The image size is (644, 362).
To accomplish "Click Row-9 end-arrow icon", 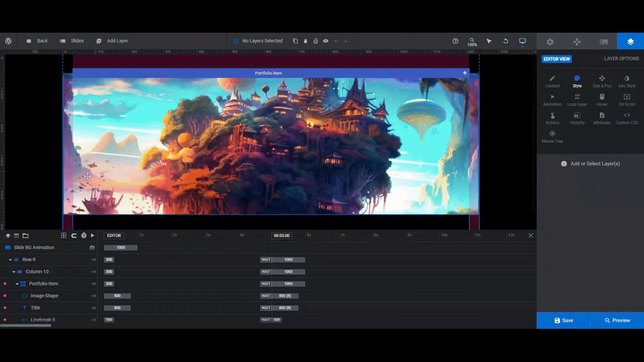I will (93, 260).
